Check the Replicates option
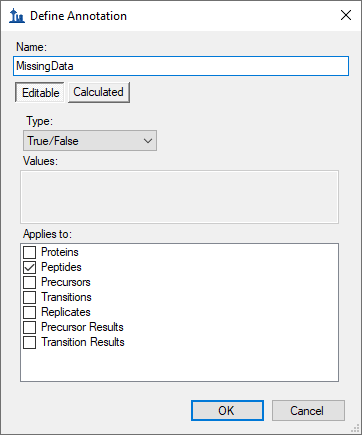362x435 pixels. [x=30, y=312]
